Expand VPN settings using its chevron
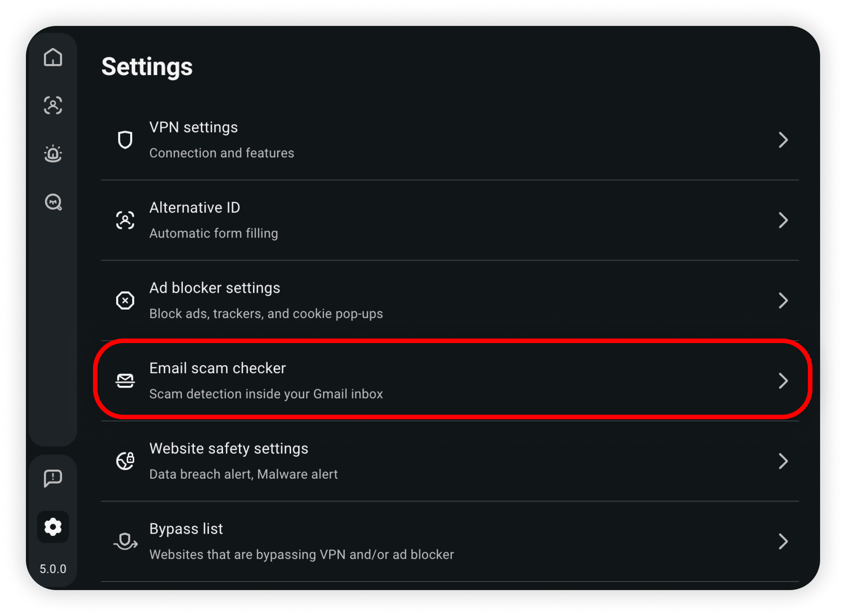The width and height of the screenshot is (846, 616). click(783, 140)
